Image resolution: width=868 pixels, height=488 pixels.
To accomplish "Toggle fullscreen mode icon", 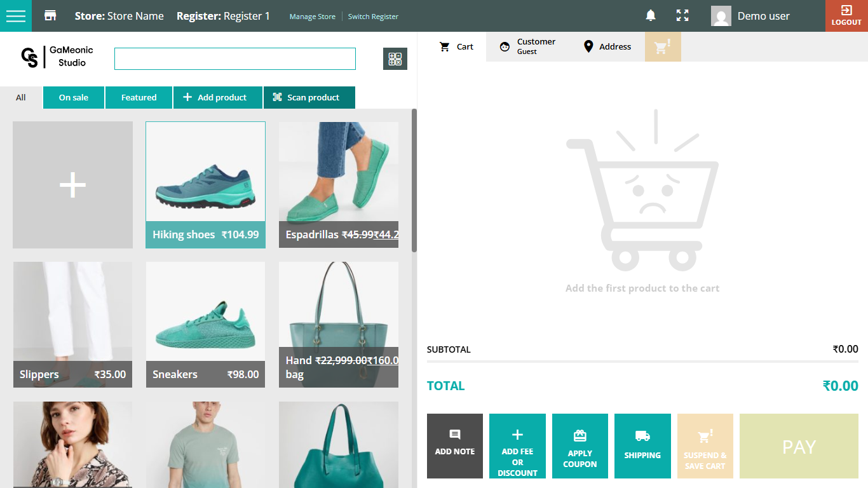I will [682, 16].
